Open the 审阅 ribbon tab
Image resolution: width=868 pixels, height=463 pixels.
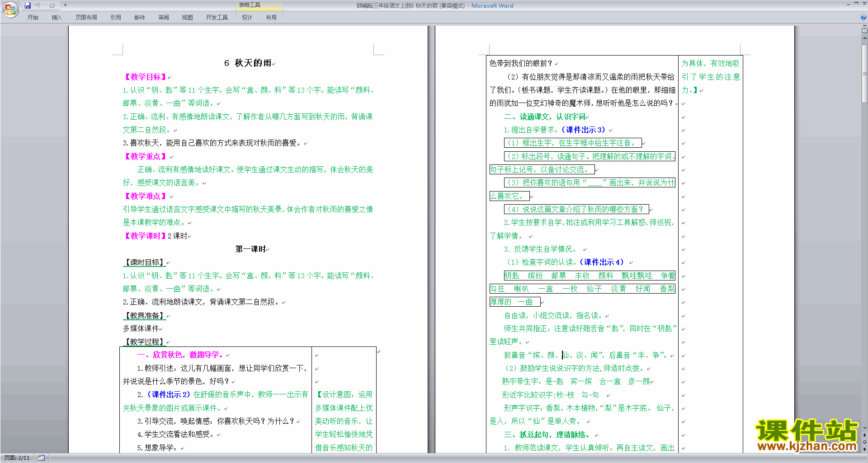point(164,17)
